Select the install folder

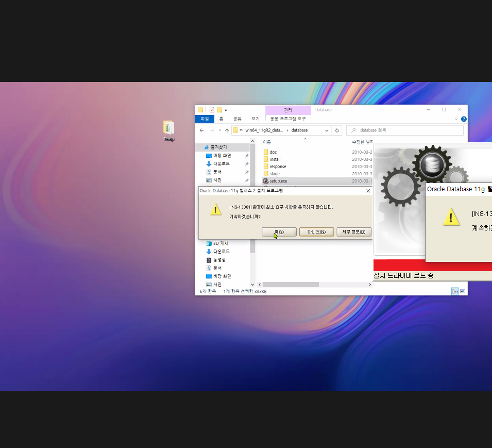point(275,159)
